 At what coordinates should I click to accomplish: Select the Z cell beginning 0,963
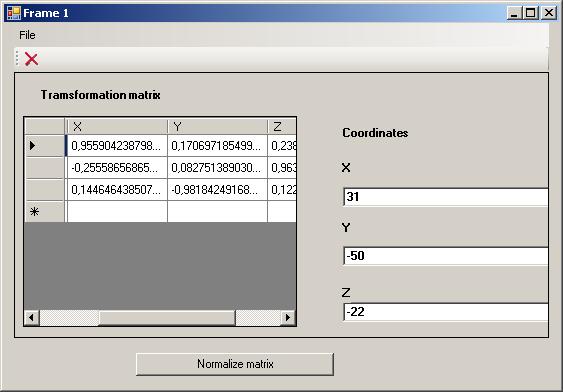coord(282,168)
